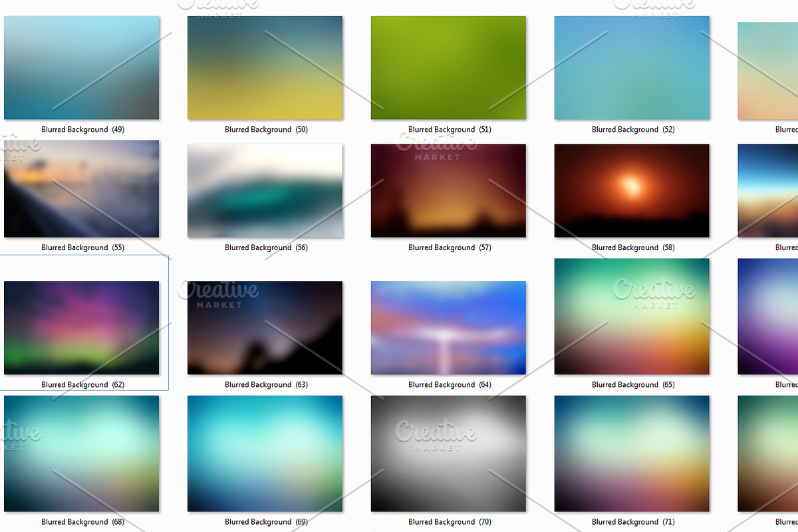Select the Blurred Background (63) thumbnail
This screenshot has width=798, height=532.
[x=265, y=328]
